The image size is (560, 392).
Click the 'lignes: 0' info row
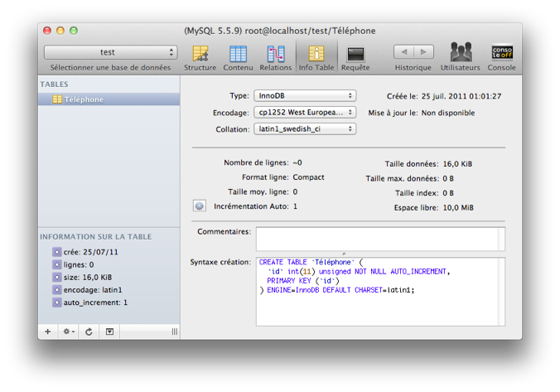tap(73, 264)
